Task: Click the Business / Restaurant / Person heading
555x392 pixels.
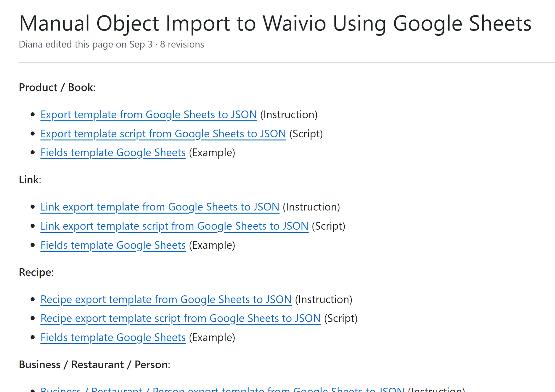Action: coord(95,365)
